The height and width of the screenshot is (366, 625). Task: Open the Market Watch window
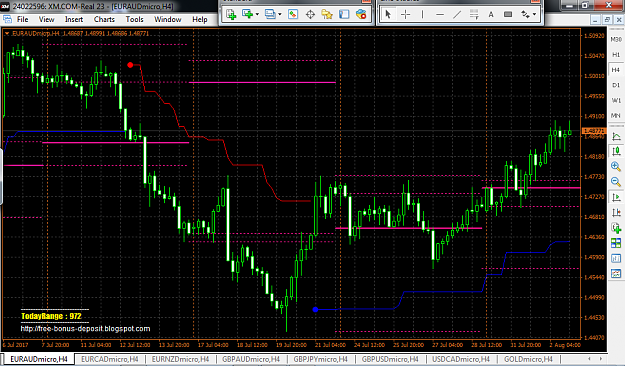pos(293,14)
